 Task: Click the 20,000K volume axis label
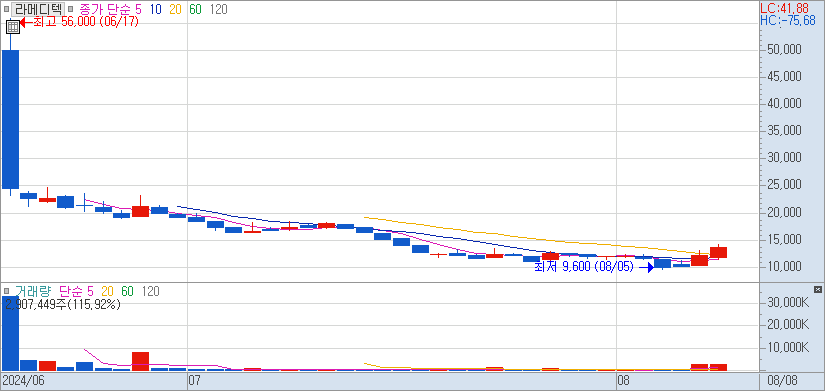tap(788, 325)
